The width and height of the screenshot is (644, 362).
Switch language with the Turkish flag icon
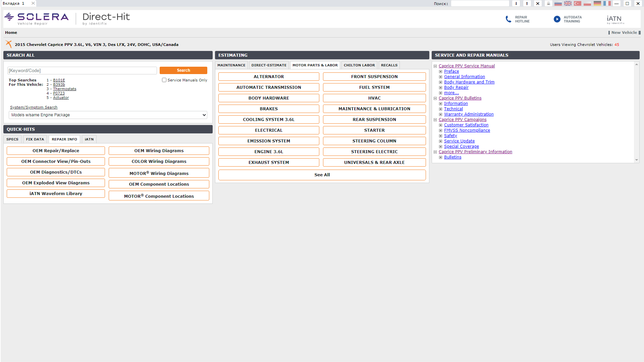click(578, 3)
